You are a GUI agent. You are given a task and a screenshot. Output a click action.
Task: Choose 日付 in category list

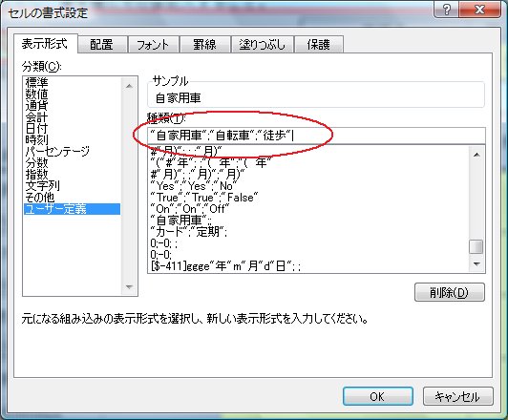click(72, 128)
